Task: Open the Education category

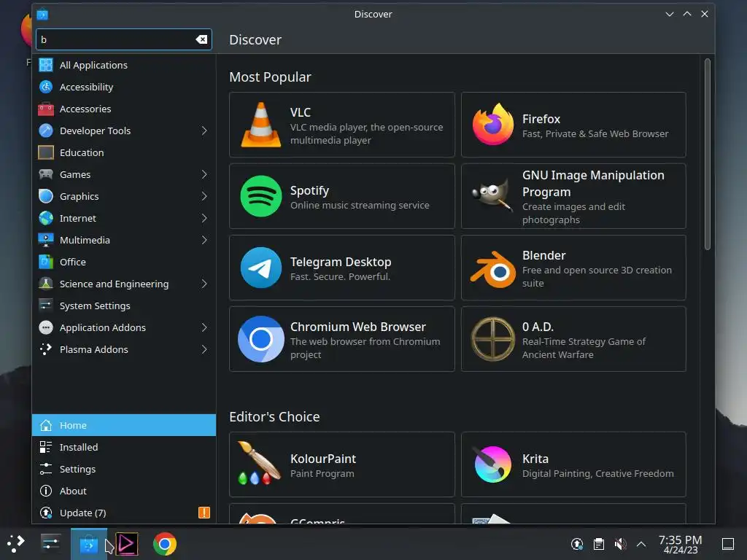Action: point(124,152)
